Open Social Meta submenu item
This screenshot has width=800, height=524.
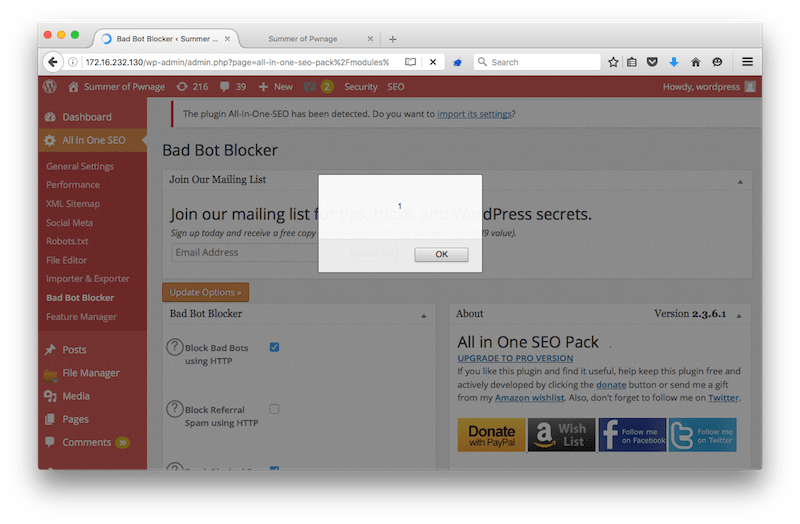(69, 222)
